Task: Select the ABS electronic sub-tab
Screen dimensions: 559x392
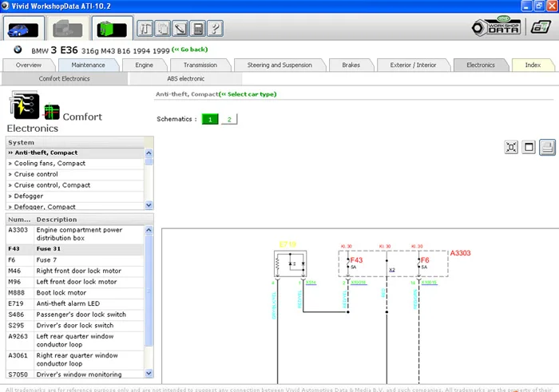Action: (x=185, y=78)
